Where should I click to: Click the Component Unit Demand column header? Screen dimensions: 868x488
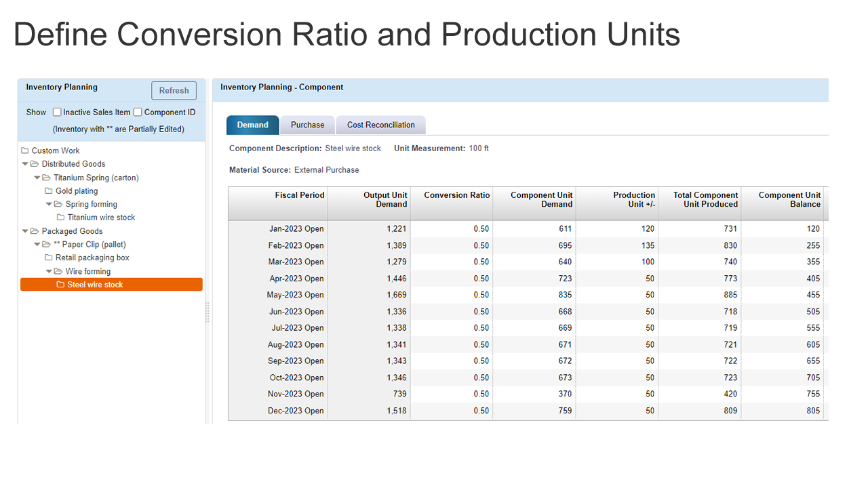tap(534, 203)
